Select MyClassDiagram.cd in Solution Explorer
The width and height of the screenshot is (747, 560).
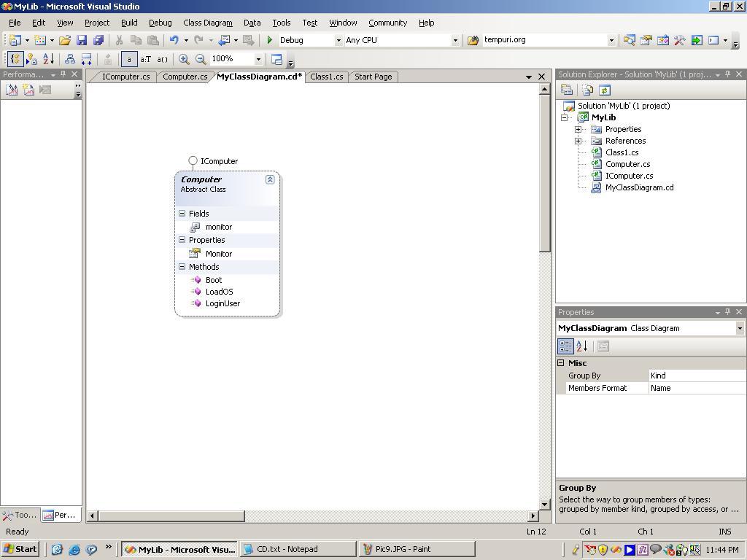639,187
